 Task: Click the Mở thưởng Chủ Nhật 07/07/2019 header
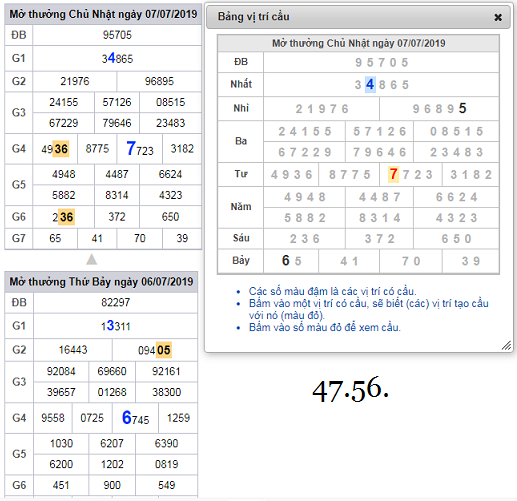pyautogui.click(x=103, y=14)
